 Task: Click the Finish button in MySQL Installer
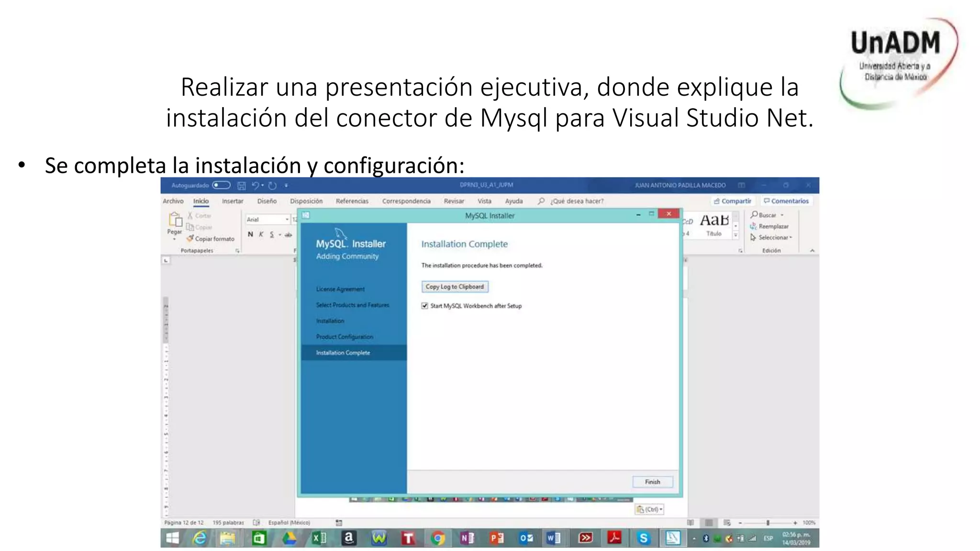652,482
